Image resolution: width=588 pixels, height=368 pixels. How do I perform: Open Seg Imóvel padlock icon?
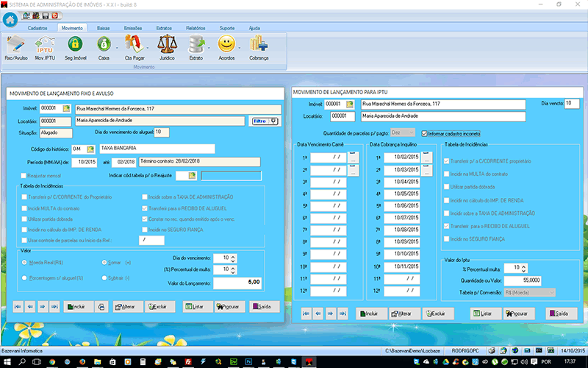click(x=76, y=48)
